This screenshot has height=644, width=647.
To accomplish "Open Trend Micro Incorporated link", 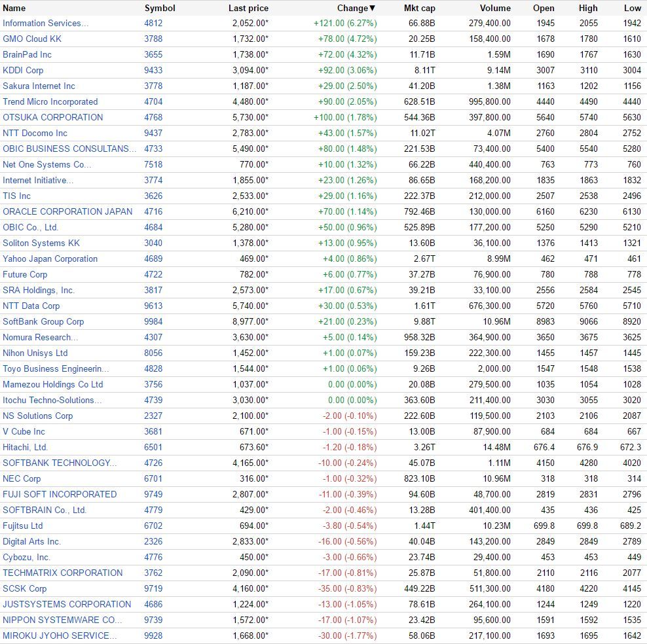I will point(50,102).
